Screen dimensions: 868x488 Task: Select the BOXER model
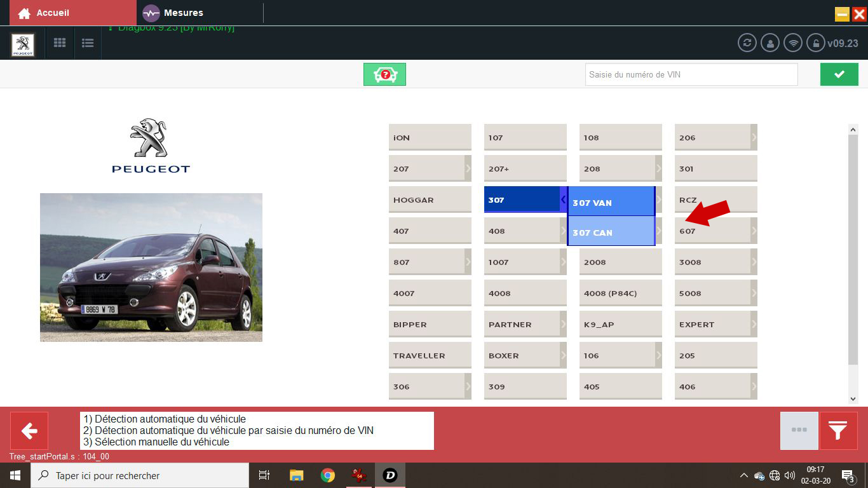(522, 355)
